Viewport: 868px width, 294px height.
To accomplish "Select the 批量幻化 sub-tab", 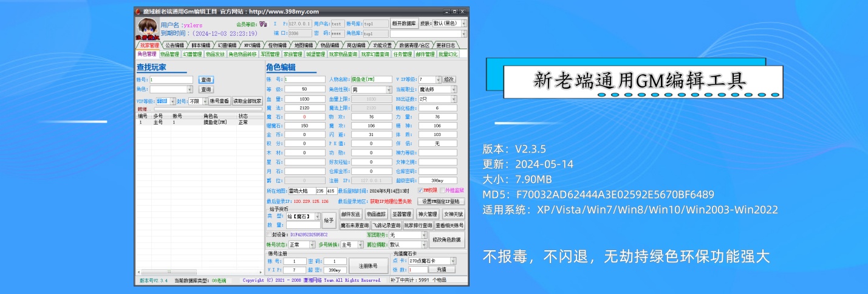I will pos(448,54).
